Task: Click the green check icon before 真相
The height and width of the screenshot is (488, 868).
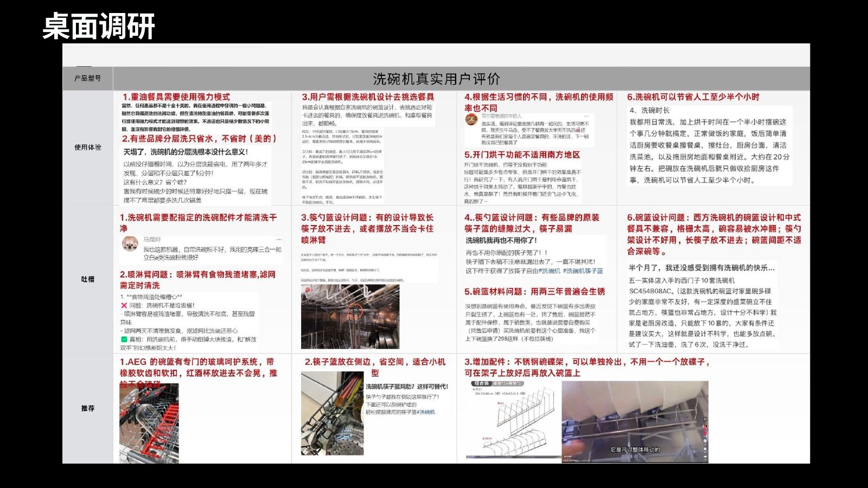Action: [124, 339]
